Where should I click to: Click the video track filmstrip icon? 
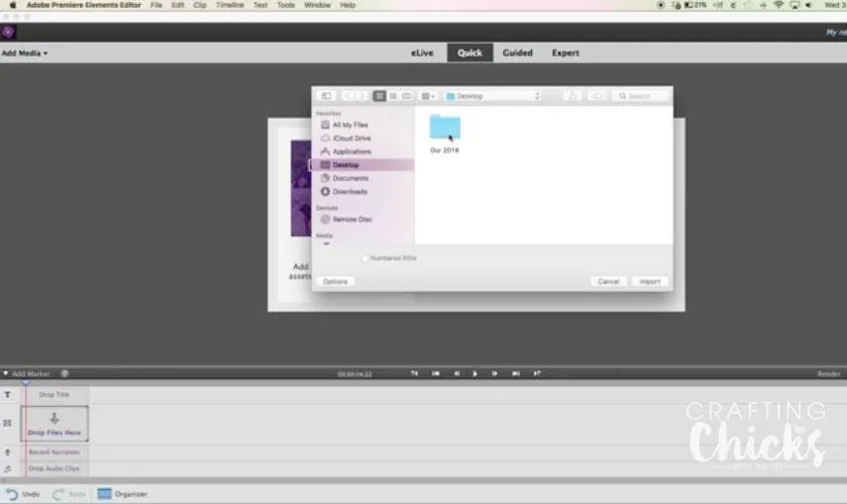coord(8,423)
